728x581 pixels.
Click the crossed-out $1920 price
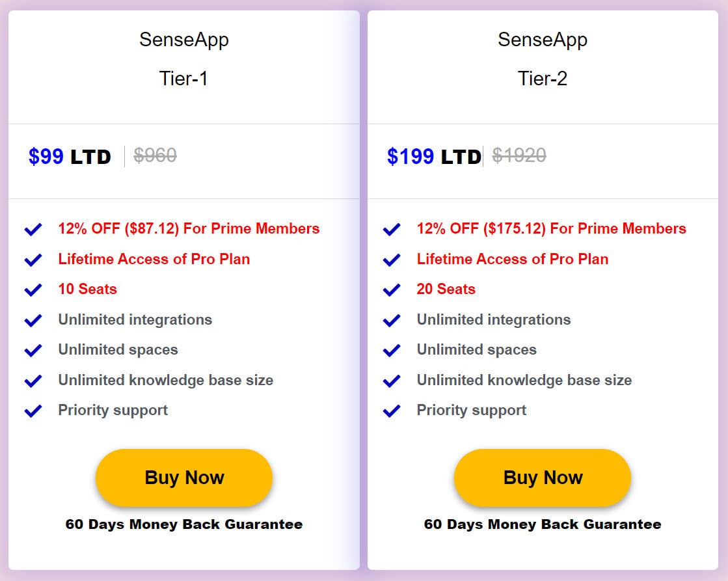[519, 155]
